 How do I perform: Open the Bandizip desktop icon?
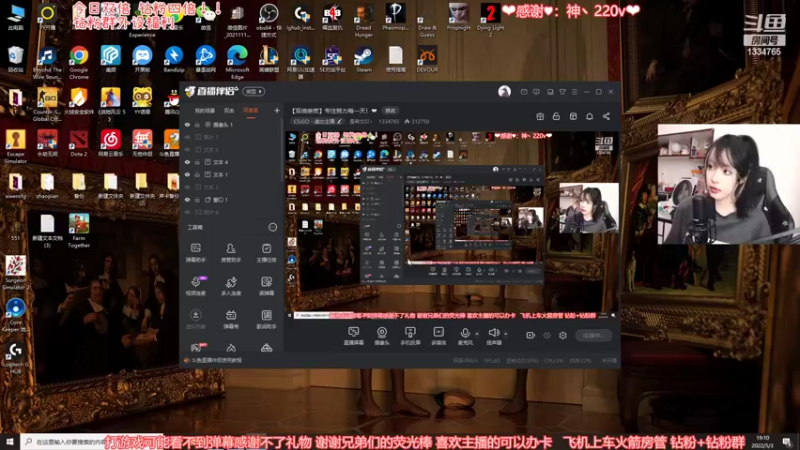pos(174,59)
